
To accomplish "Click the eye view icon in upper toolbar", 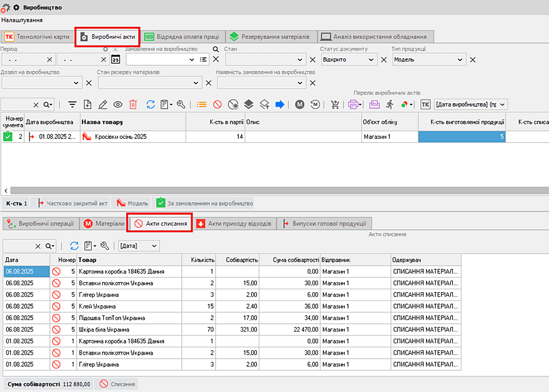I will pos(117,104).
